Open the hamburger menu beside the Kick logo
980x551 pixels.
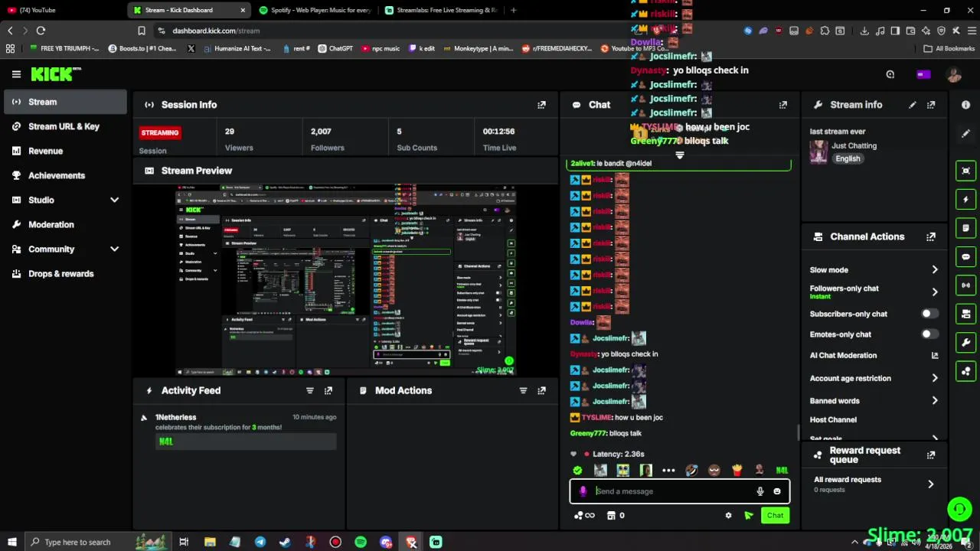click(16, 74)
